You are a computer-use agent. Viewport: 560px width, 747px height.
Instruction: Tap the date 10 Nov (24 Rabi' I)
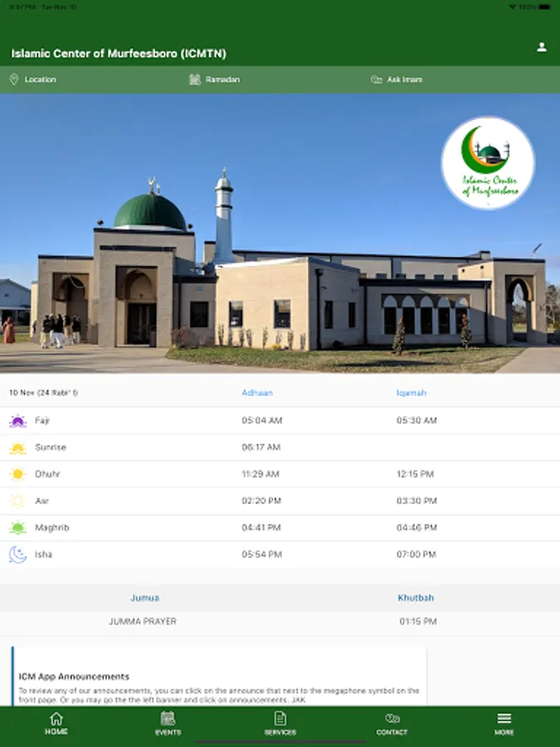(43, 393)
